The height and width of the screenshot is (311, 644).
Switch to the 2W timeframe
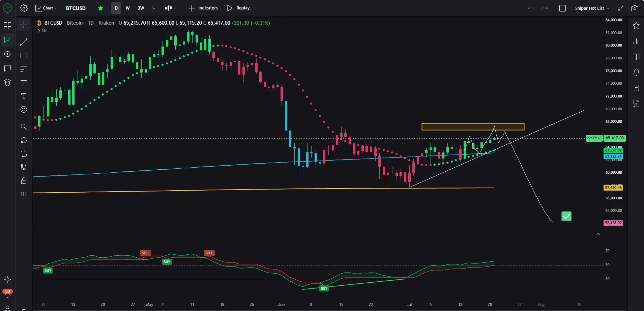141,8
